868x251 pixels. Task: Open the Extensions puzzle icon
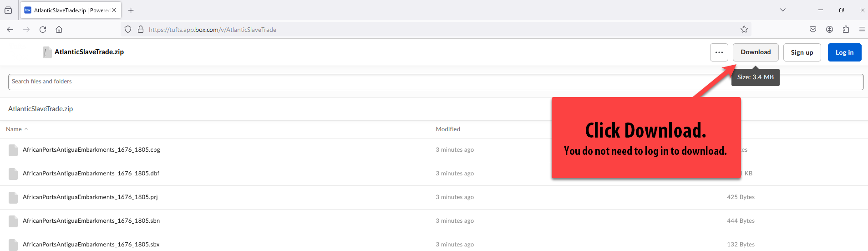846,30
